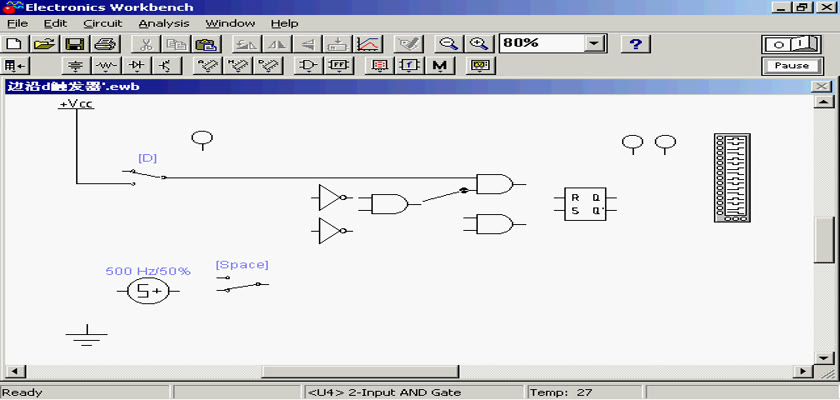This screenshot has height=400, width=840.
Task: Click the 80% zoom field
Action: coord(542,43)
